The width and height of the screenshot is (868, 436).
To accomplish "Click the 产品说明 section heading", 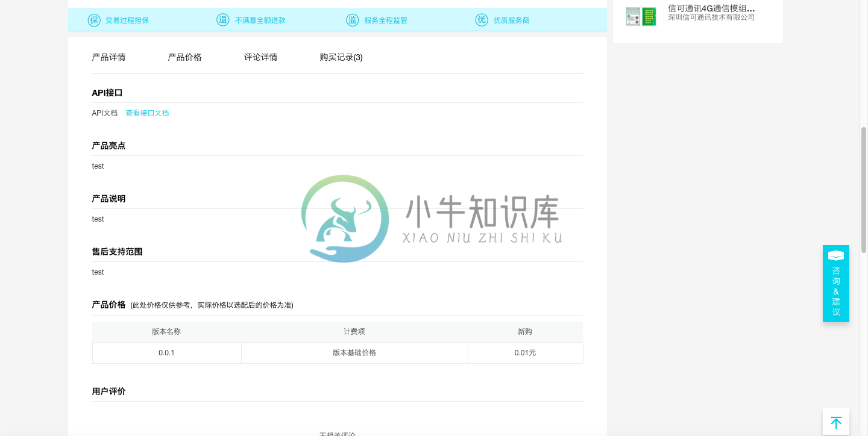I will 108,199.
